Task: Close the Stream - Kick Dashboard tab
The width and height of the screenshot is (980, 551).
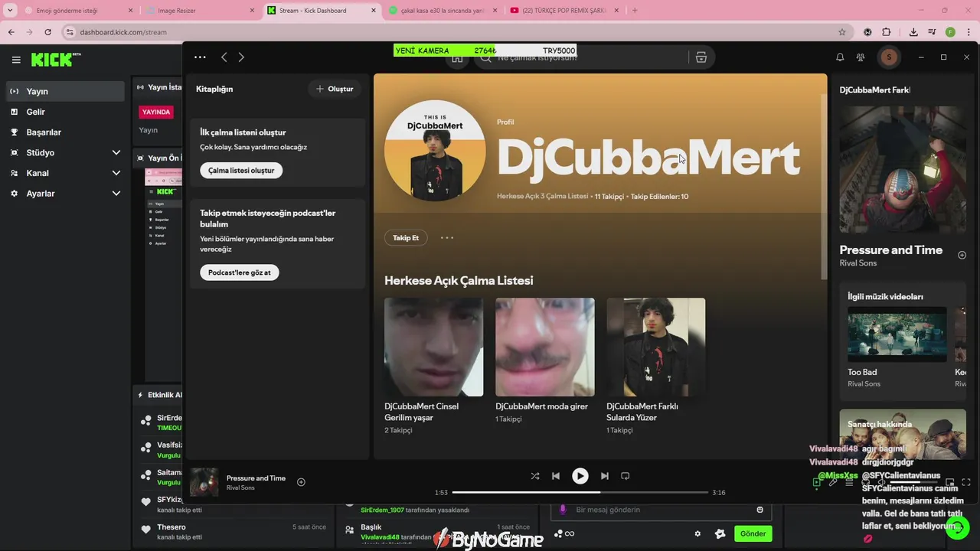Action: (374, 11)
